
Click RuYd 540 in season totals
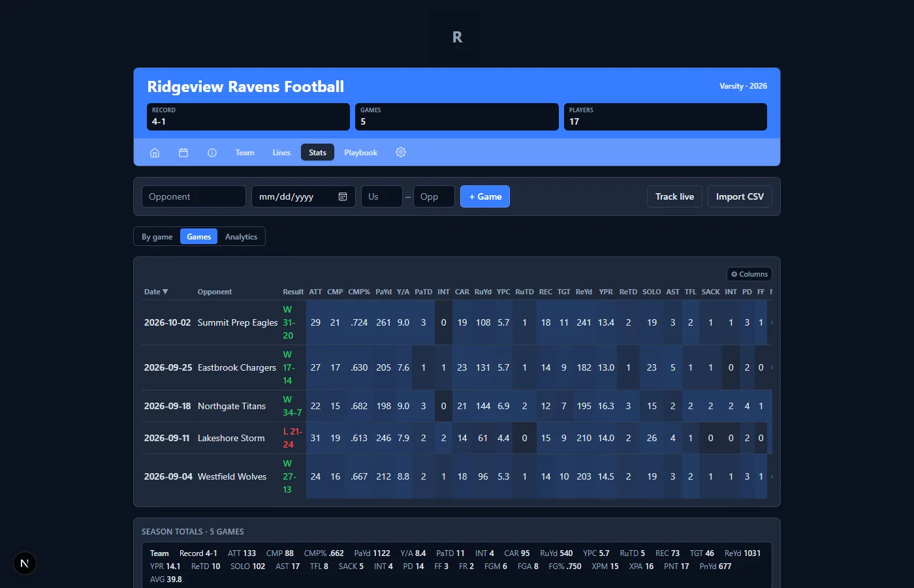pyautogui.click(x=556, y=553)
